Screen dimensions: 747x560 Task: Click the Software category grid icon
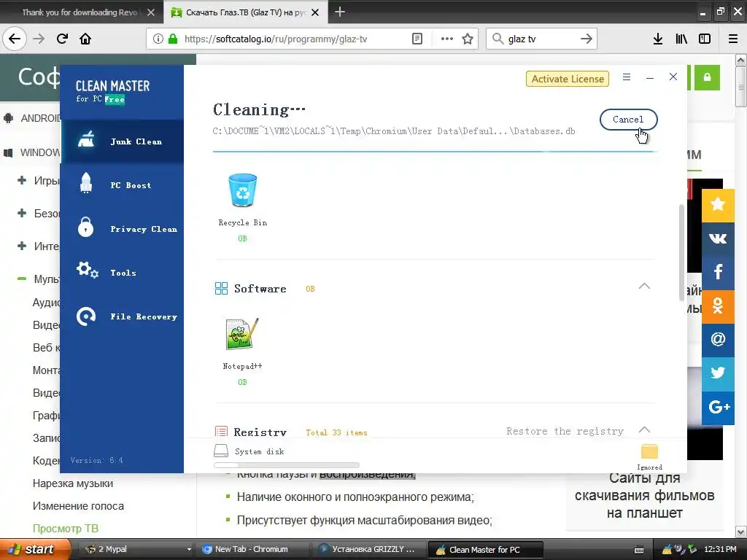(x=221, y=288)
